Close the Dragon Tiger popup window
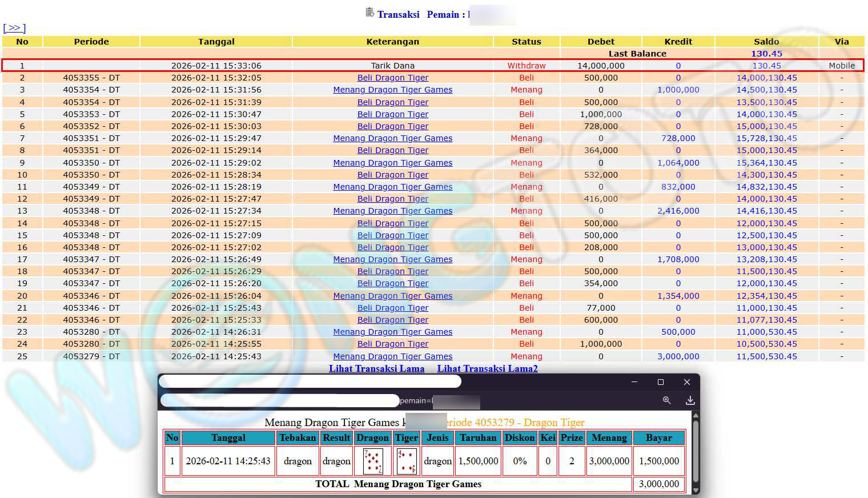Image resolution: width=868 pixels, height=498 pixels. pos(687,381)
